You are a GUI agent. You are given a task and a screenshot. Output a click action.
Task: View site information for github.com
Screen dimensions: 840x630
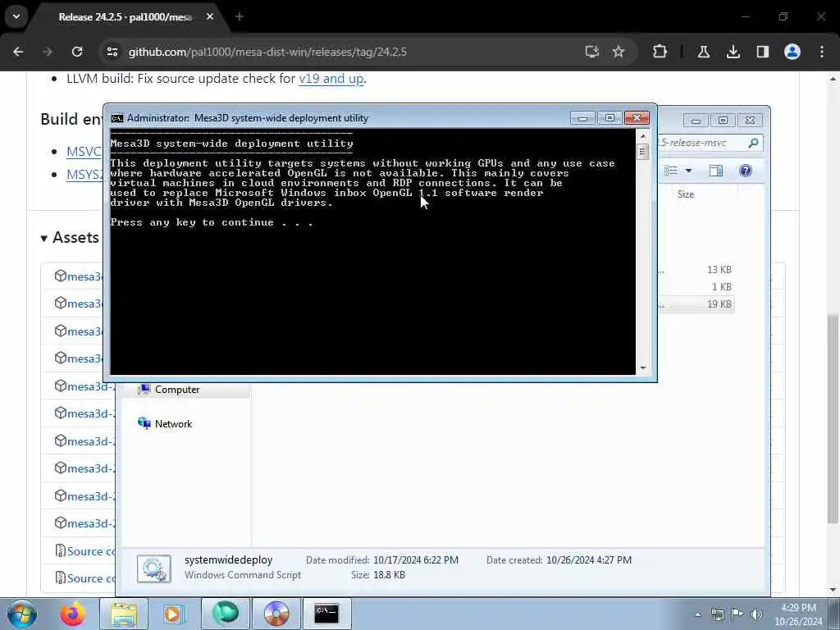(x=112, y=52)
